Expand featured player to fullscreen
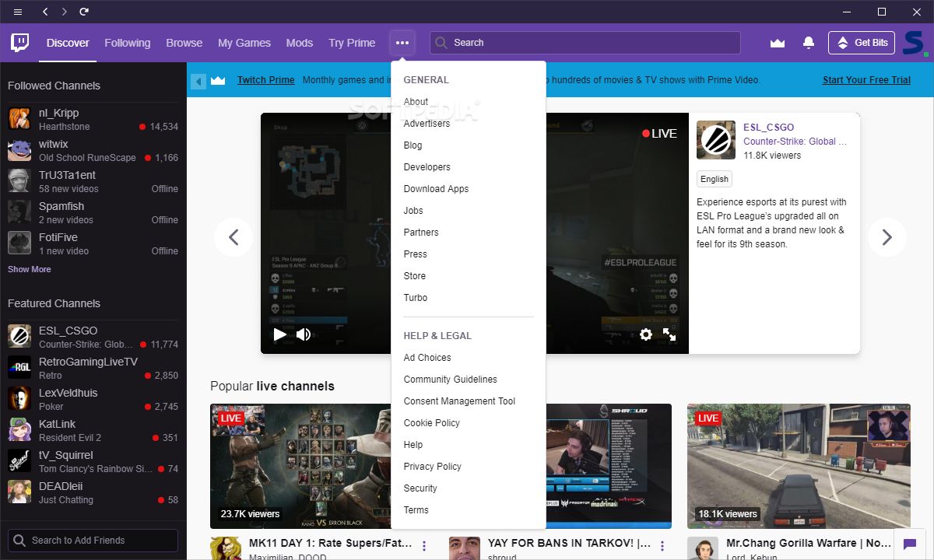This screenshot has width=934, height=560. click(x=669, y=334)
